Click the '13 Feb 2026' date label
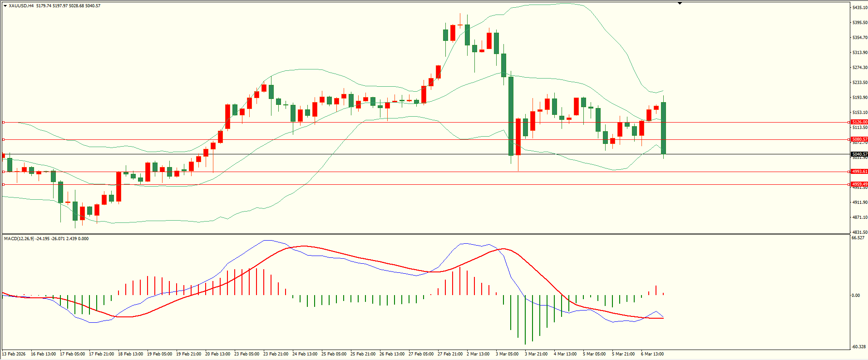Image resolution: width=868 pixels, height=360 pixels. [x=15, y=354]
